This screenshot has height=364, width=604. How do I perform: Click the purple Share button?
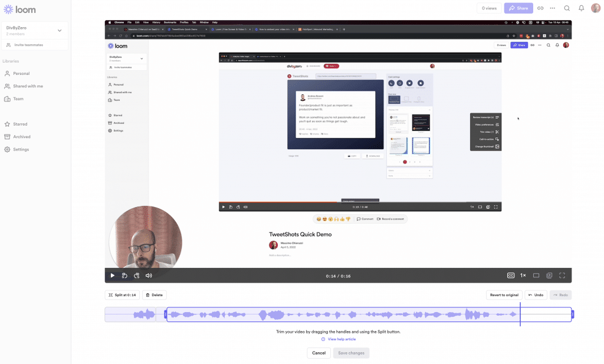coord(518,8)
